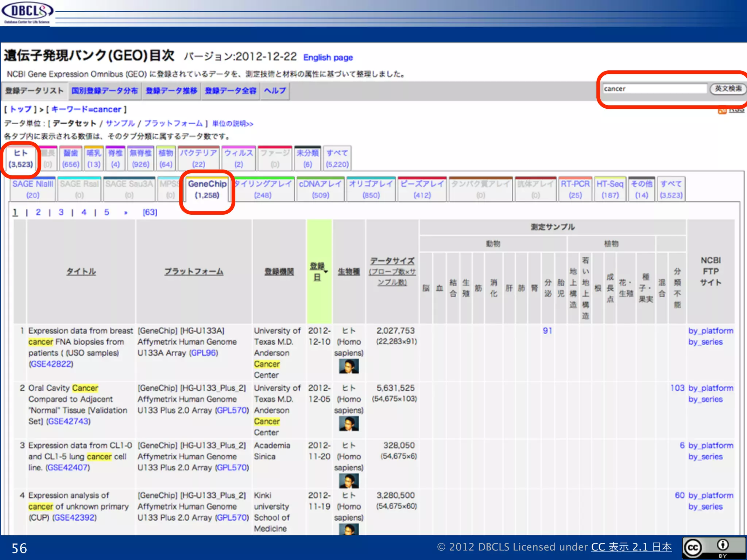Select the 植物 (64) species tab
This screenshot has height=560, width=747.
point(166,159)
